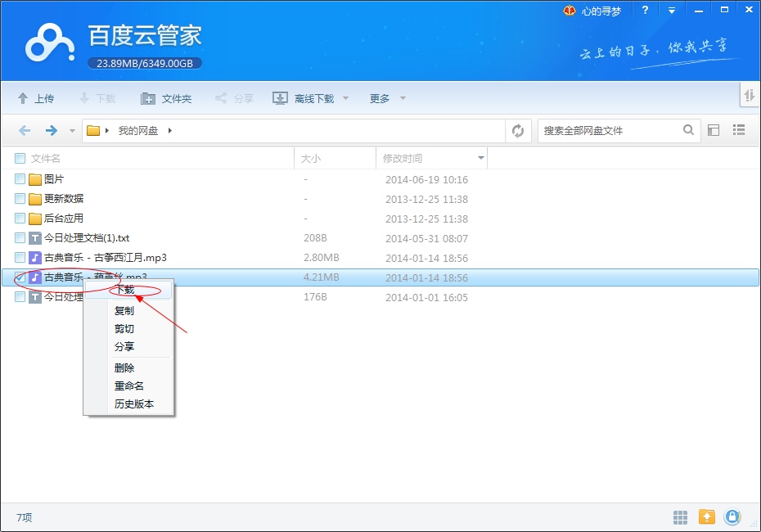Choose 下载 in the context menu

(128, 291)
